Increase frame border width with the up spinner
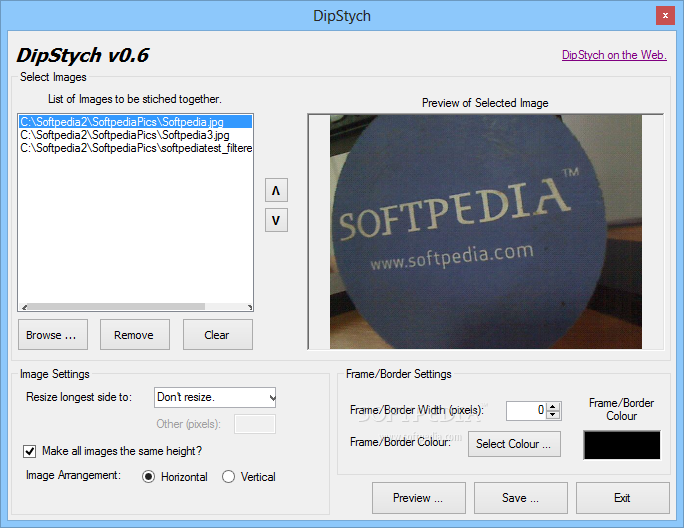The width and height of the screenshot is (684, 528). pos(553,406)
